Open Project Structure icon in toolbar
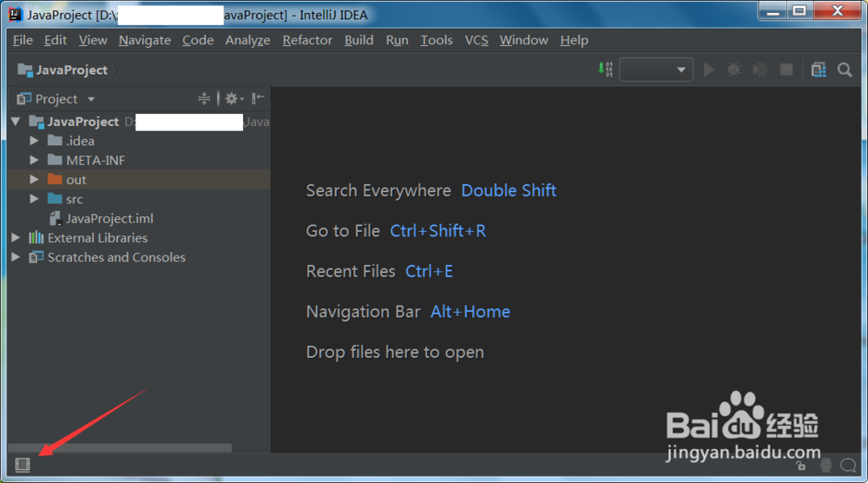868x483 pixels. (x=819, y=69)
